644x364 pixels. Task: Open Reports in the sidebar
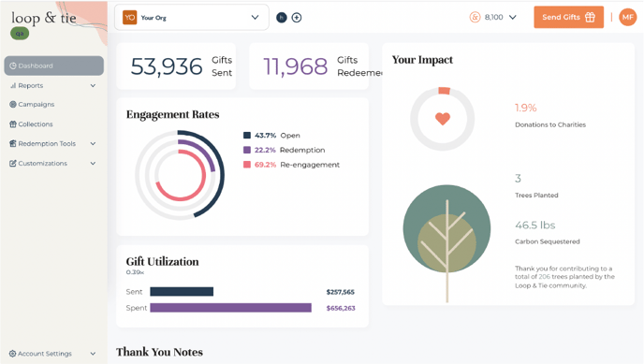53,85
